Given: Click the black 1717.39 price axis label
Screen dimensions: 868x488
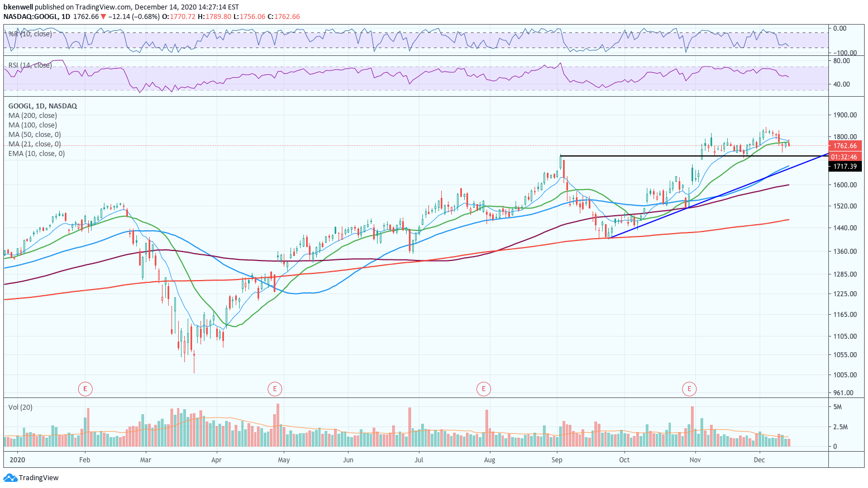Looking at the screenshot, I should (x=845, y=167).
